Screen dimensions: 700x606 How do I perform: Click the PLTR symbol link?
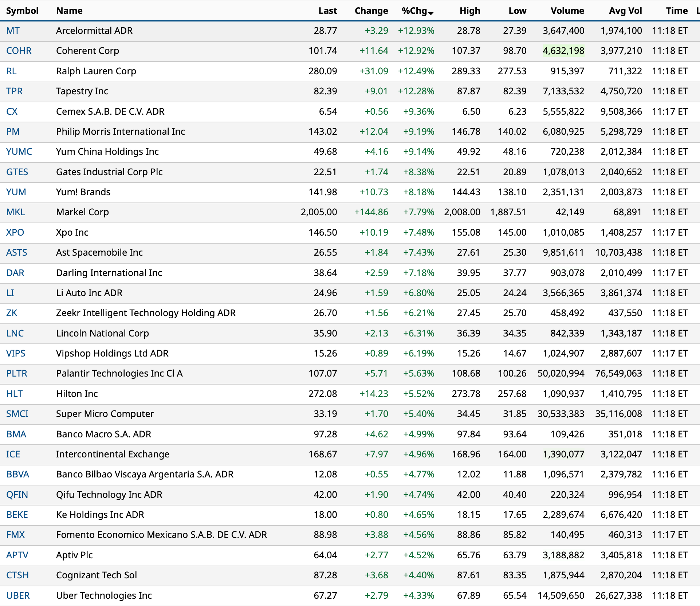(x=16, y=373)
